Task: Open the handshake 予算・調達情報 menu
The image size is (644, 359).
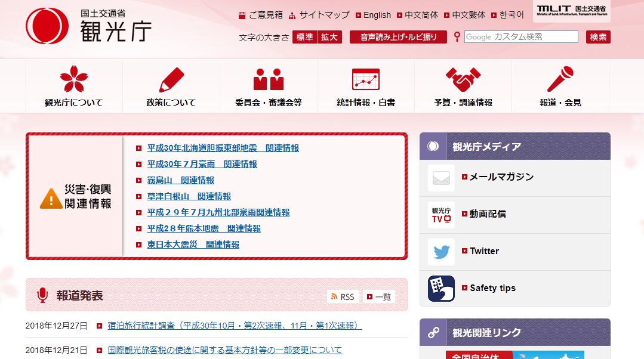Action: coord(463,86)
